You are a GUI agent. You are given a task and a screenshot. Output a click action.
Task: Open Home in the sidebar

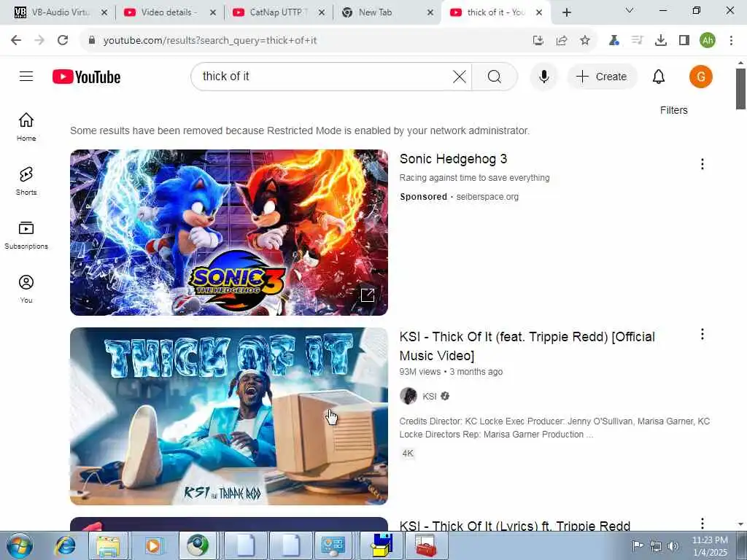[26, 127]
